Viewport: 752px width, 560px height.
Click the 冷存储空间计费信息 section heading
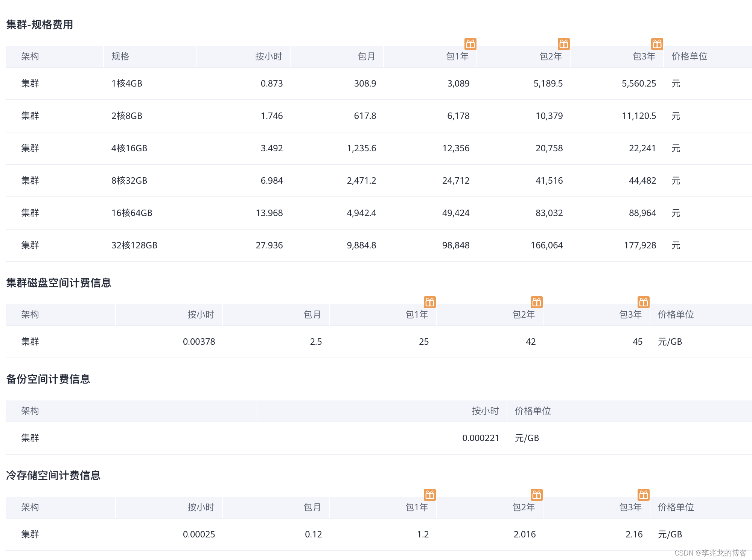pyautogui.click(x=53, y=475)
